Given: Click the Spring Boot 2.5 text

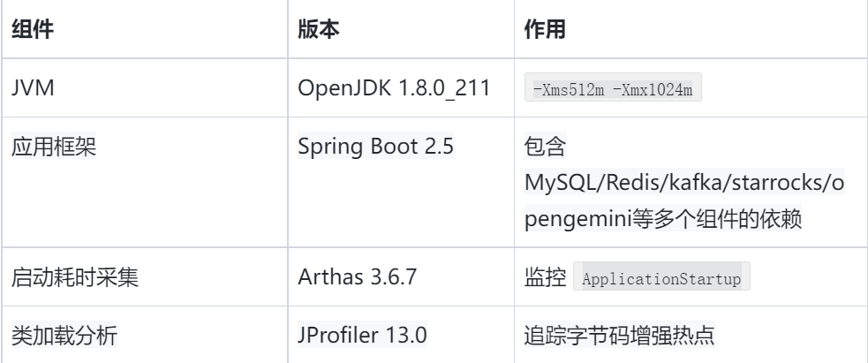Looking at the screenshot, I should pyautogui.click(x=376, y=146).
